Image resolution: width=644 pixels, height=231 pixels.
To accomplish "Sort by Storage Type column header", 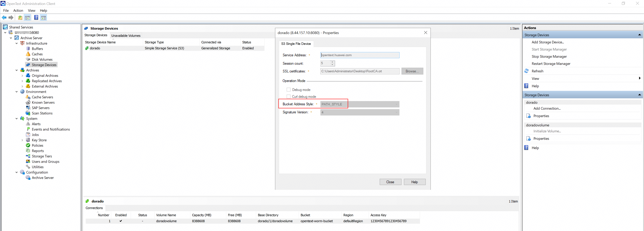I will pos(154,42).
